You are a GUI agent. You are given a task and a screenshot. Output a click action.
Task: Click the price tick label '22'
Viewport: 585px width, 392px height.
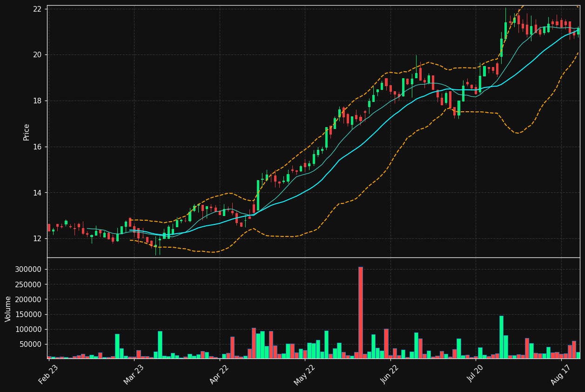tap(38, 9)
